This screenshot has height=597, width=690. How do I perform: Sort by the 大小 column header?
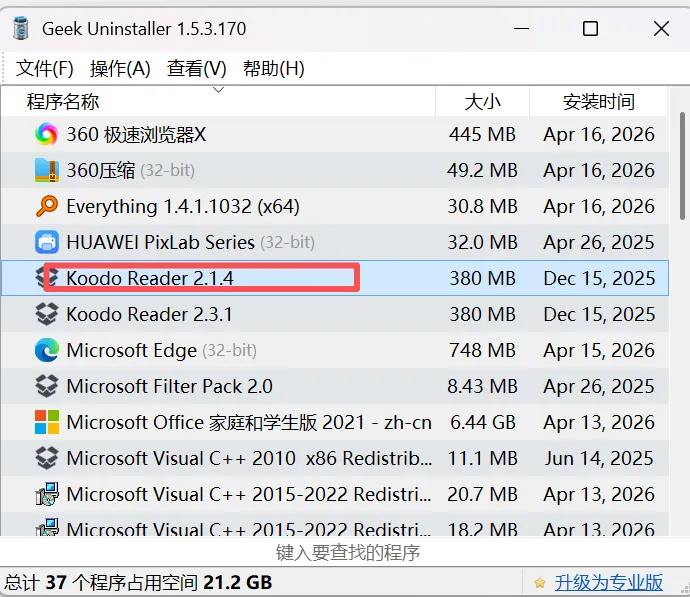pyautogui.click(x=482, y=102)
